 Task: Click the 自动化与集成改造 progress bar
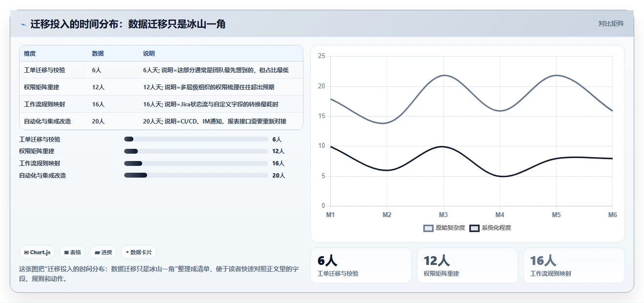(196, 175)
